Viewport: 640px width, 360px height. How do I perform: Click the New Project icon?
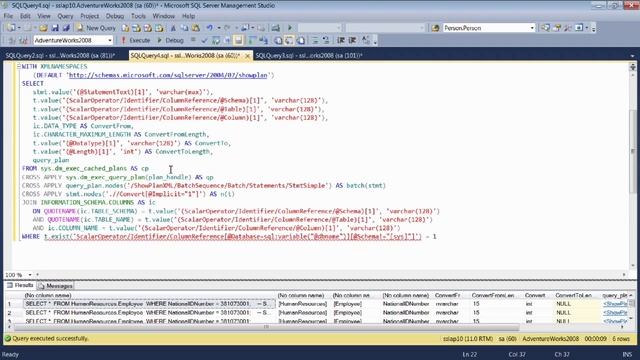click(11, 28)
